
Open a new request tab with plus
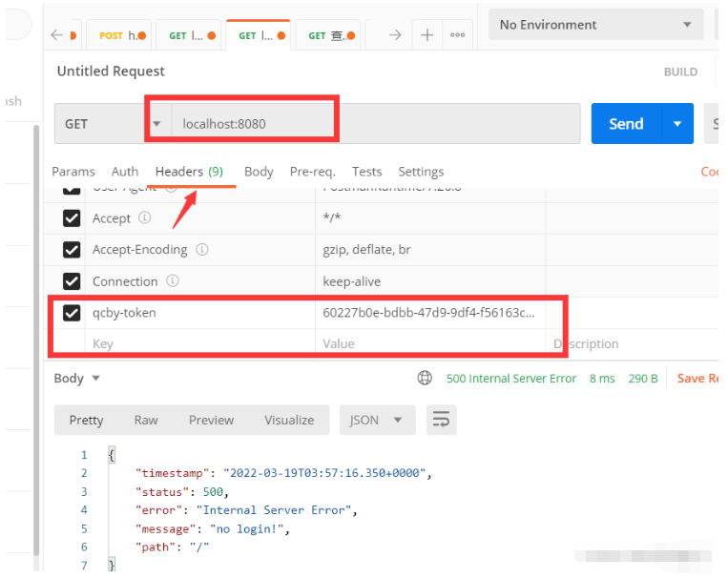point(427,35)
